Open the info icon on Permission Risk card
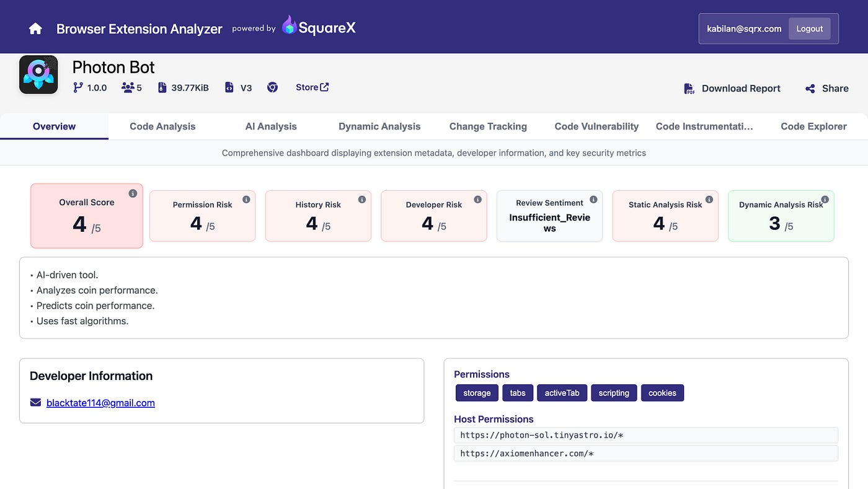 click(246, 200)
